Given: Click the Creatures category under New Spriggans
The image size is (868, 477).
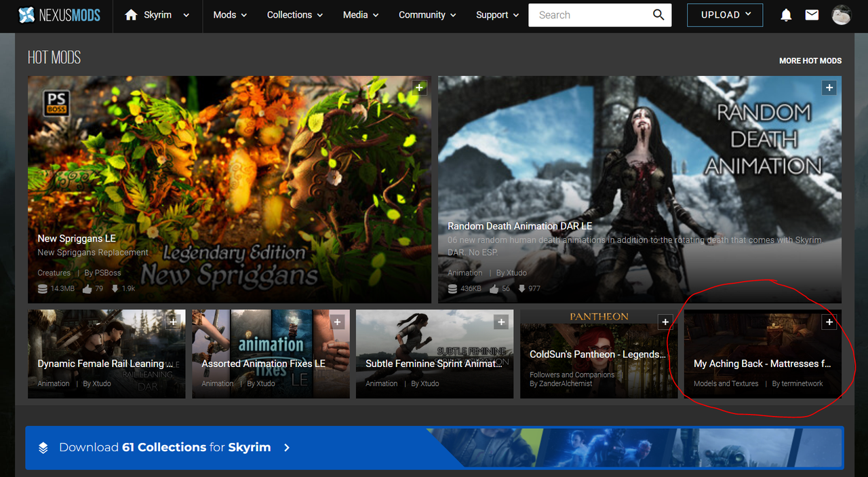Looking at the screenshot, I should pyautogui.click(x=54, y=273).
